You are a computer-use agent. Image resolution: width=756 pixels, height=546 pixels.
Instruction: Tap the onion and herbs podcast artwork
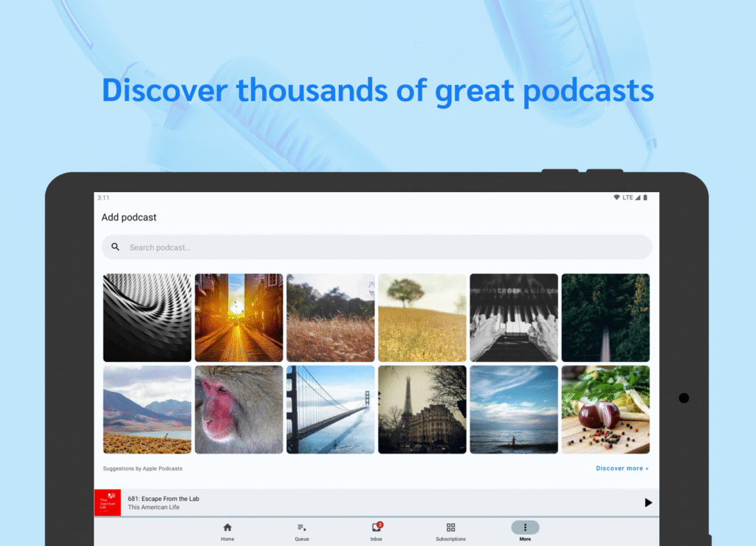[605, 409]
